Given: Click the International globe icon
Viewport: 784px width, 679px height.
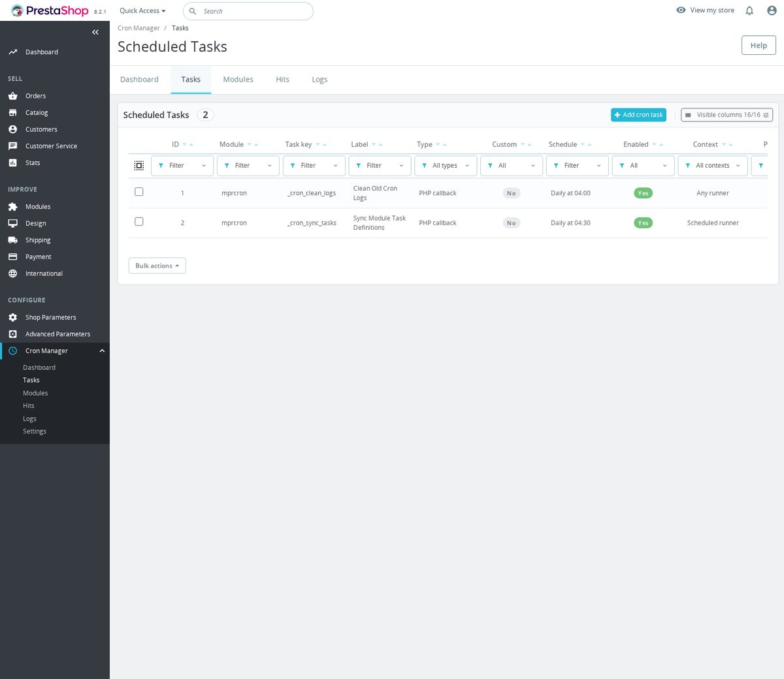Looking at the screenshot, I should pyautogui.click(x=12, y=274).
